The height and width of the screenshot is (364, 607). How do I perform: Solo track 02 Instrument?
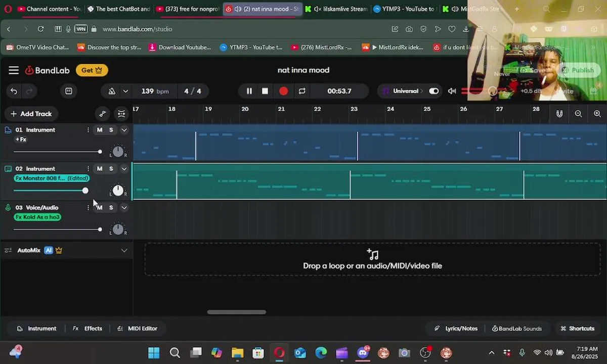click(x=111, y=169)
